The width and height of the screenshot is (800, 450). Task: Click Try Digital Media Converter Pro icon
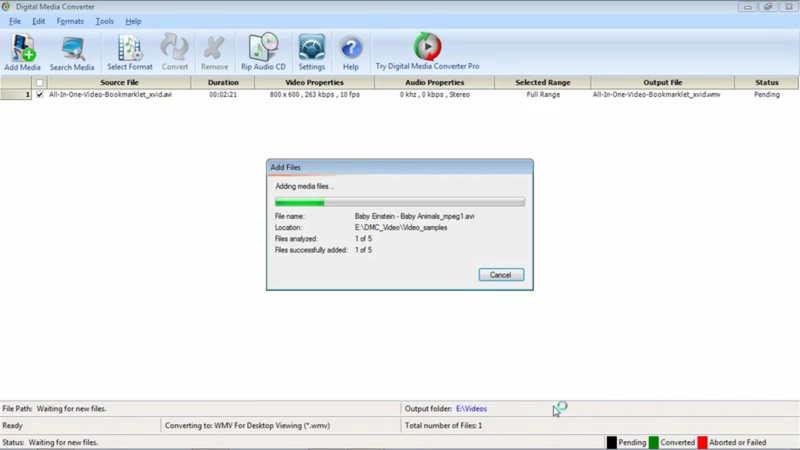pyautogui.click(x=428, y=52)
